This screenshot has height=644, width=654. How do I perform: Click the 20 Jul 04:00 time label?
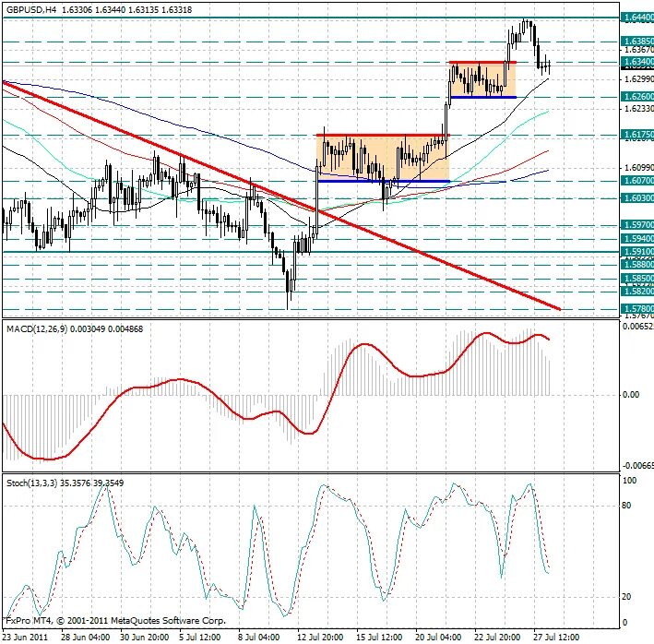coord(438,638)
